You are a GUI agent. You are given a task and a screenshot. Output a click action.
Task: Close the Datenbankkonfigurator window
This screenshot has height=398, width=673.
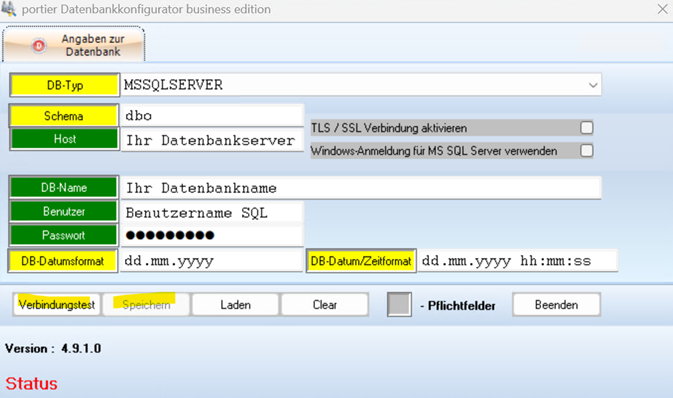(662, 9)
